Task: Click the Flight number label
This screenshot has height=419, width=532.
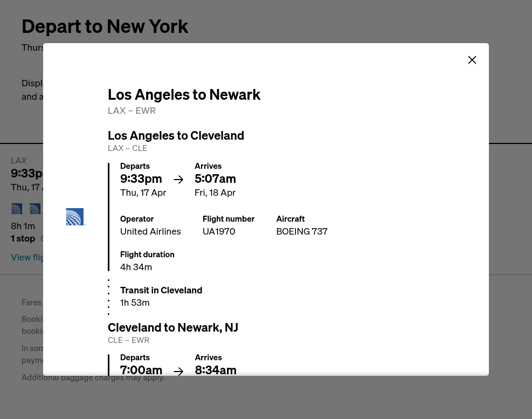Action: coord(229,219)
